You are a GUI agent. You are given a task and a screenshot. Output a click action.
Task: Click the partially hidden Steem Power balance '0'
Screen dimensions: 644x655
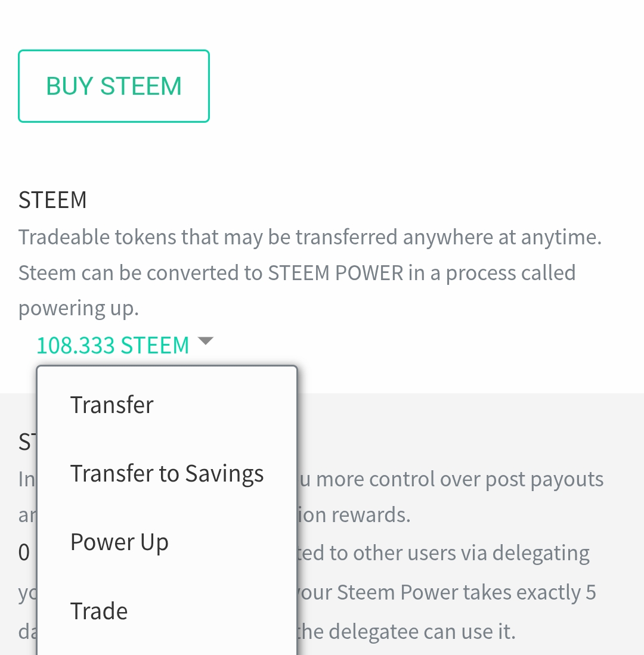[x=24, y=552]
